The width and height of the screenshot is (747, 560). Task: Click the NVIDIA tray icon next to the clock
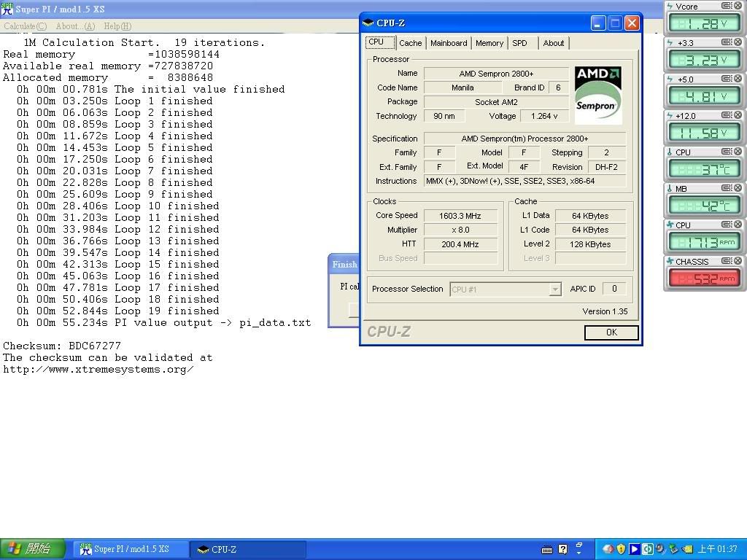tap(686, 549)
